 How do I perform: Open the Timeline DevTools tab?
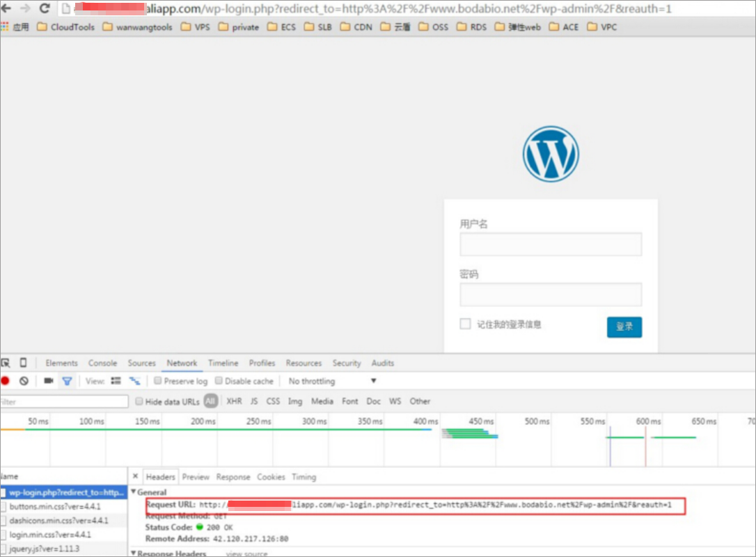223,363
